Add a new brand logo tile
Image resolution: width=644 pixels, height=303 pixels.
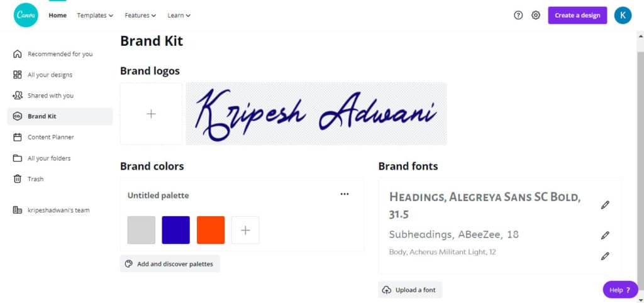tap(151, 114)
